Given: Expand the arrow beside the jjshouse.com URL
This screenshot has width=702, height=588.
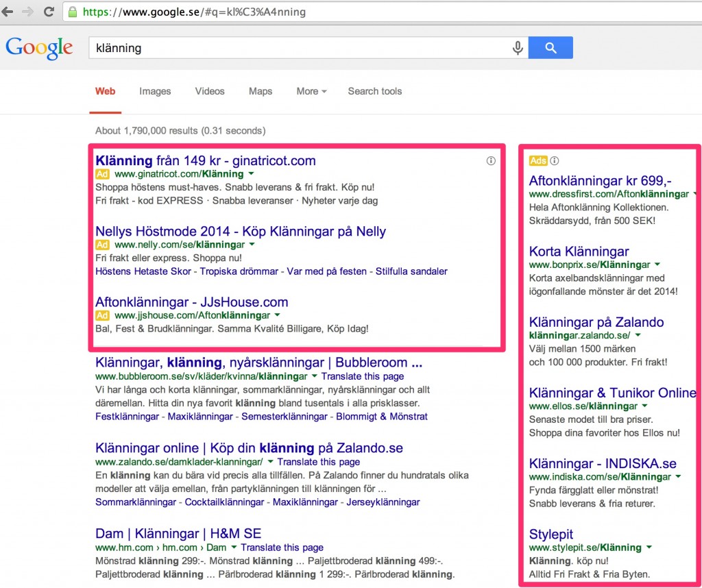Looking at the screenshot, I should coord(278,315).
